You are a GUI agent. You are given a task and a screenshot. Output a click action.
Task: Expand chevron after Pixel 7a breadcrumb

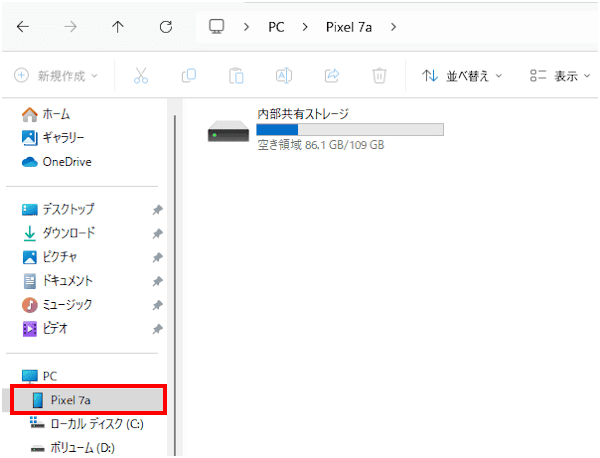tap(393, 27)
